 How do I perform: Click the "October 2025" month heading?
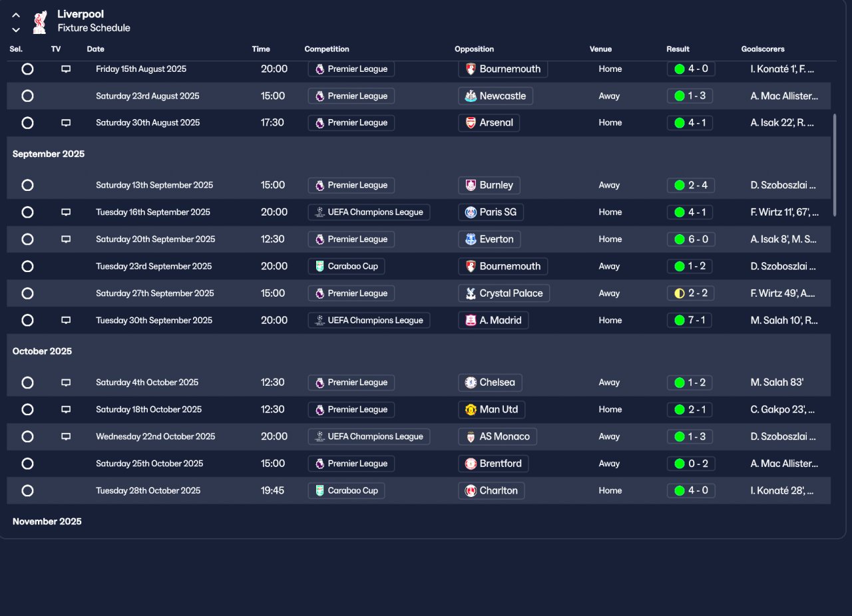pos(42,351)
